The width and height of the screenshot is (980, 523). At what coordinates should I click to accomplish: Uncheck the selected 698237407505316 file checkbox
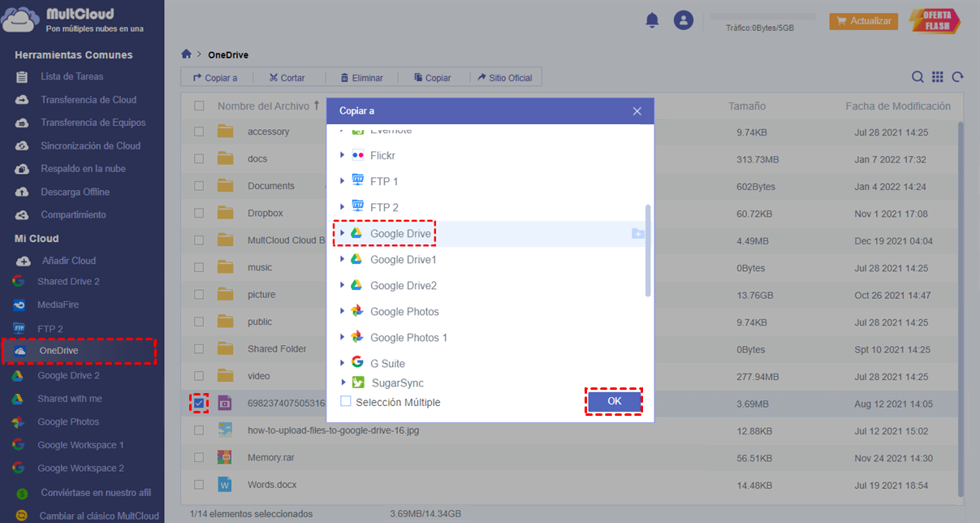[x=200, y=403]
